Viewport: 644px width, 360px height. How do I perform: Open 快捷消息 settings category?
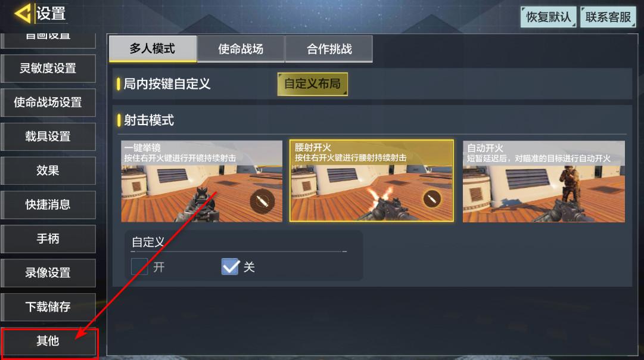coord(48,204)
